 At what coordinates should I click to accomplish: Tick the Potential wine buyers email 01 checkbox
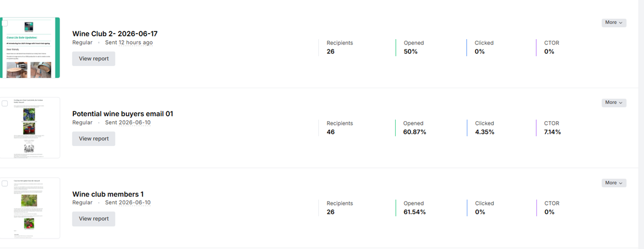[x=4, y=104]
